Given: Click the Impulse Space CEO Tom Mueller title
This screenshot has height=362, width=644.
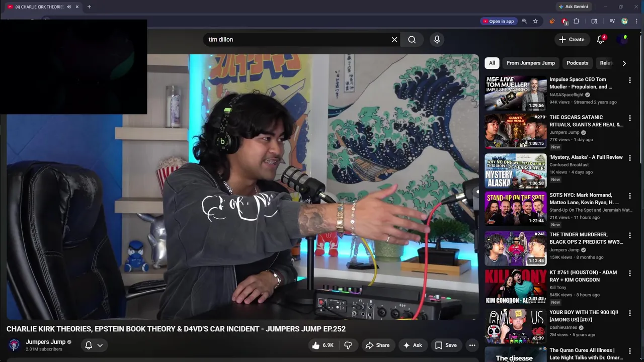Looking at the screenshot, I should click(581, 83).
